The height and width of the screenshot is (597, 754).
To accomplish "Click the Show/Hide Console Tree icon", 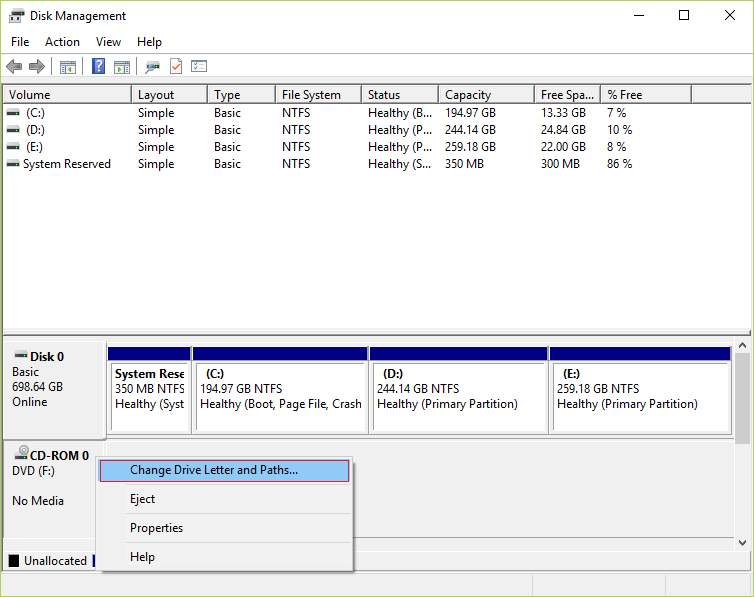I will (x=68, y=67).
